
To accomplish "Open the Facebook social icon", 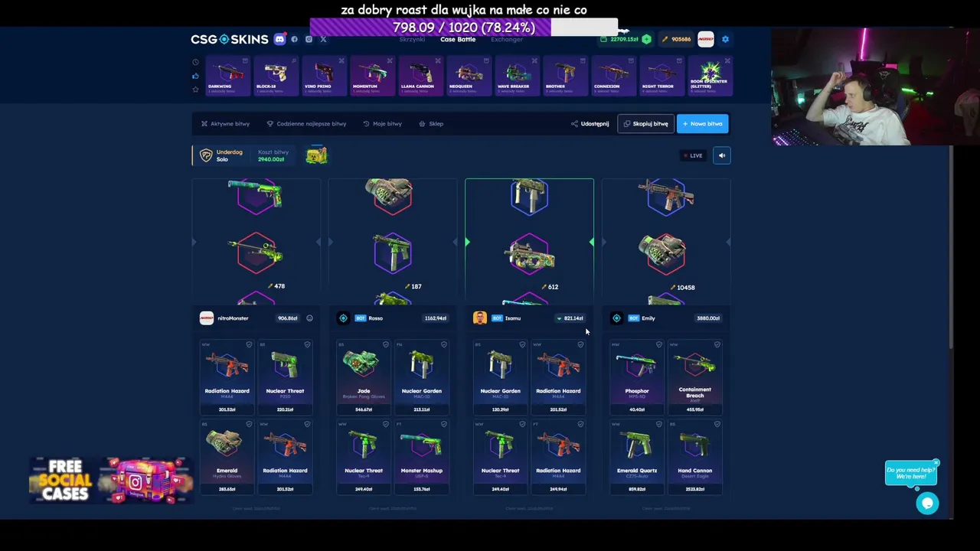I will (x=294, y=39).
